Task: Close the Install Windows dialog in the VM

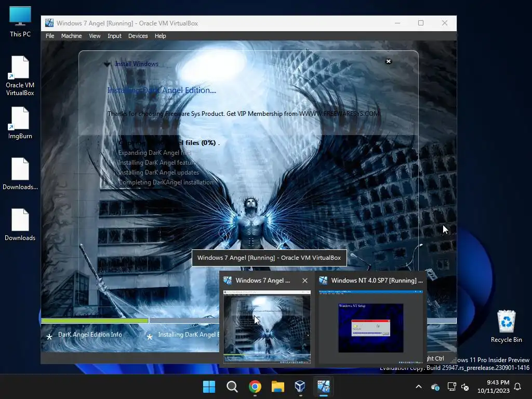Action: coord(389,61)
